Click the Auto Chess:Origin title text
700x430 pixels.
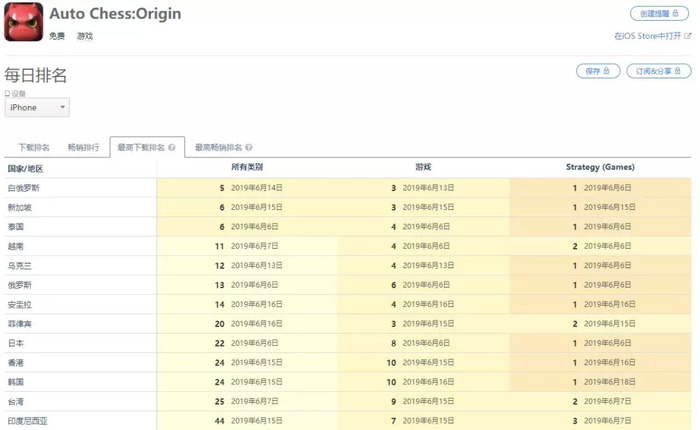coord(115,13)
